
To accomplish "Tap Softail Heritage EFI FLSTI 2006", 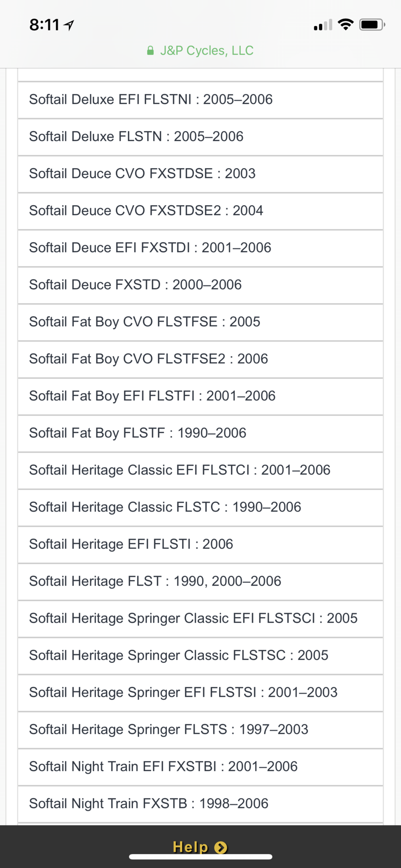I will tap(200, 544).
